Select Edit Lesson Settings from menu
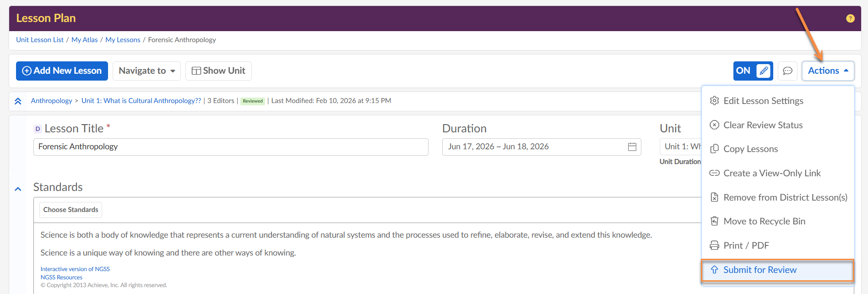The image size is (868, 294). coord(763,101)
